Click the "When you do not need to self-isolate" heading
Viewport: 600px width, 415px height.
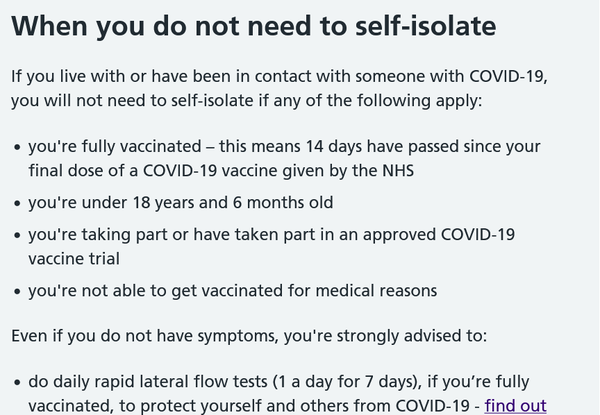coord(254,27)
